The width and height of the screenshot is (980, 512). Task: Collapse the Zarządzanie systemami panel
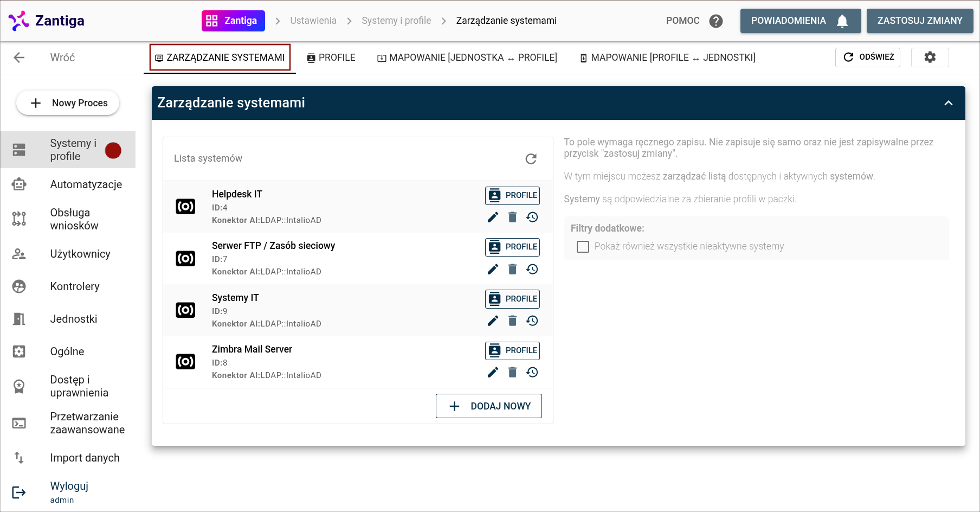(948, 103)
